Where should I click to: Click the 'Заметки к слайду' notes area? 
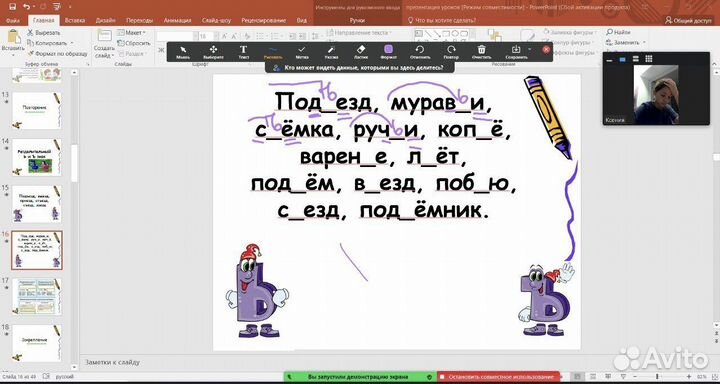[x=112, y=362]
